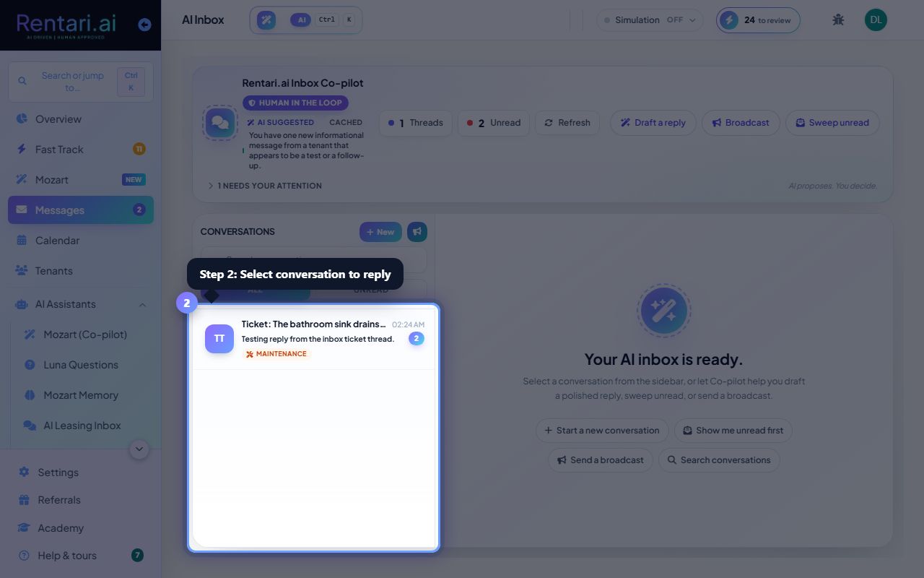Select the TT conversation avatar
Image resolution: width=924 pixels, height=578 pixels.
point(219,339)
